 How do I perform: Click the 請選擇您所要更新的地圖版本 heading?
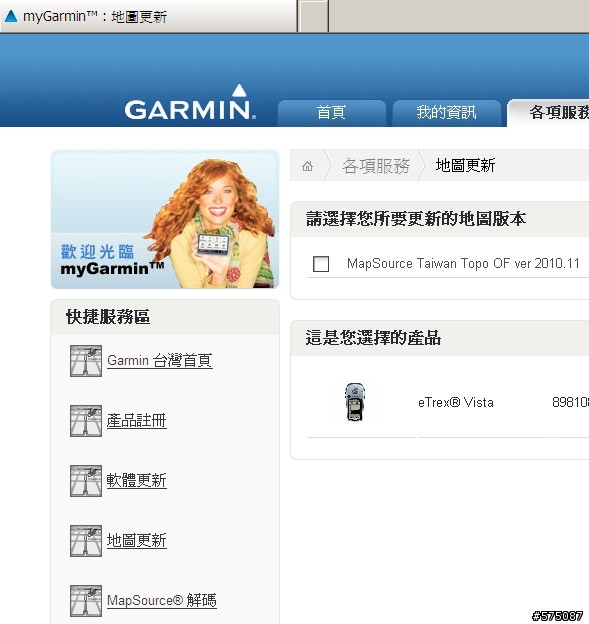[416, 219]
